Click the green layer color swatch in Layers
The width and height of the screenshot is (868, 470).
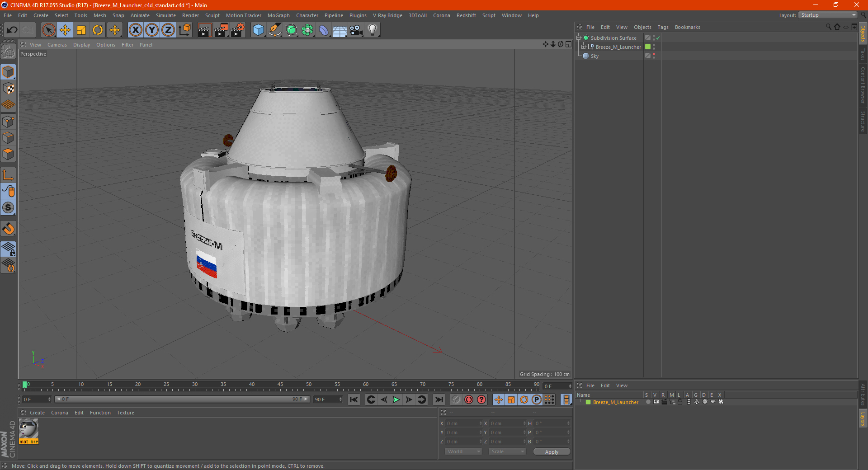pos(588,402)
